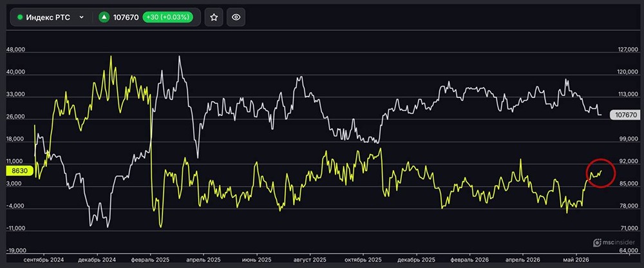Click the декабрь 2025 time axis label
The width and height of the screenshot is (644, 268).
(x=417, y=260)
